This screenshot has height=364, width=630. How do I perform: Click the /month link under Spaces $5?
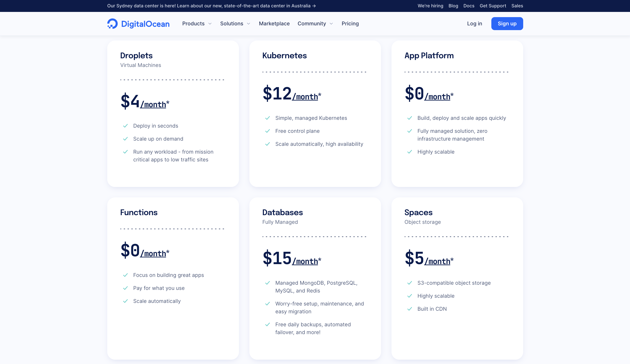pyautogui.click(x=437, y=261)
